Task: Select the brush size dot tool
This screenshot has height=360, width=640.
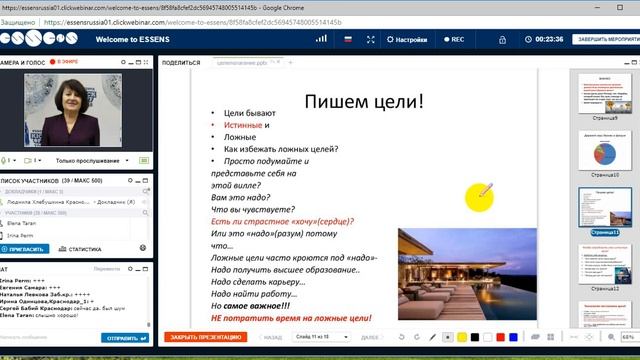Action: click(448, 337)
